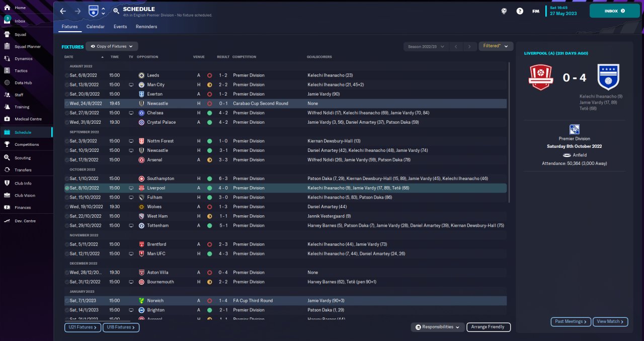
Task: Toggle selection circle for Norwich fixture
Action: [67, 301]
